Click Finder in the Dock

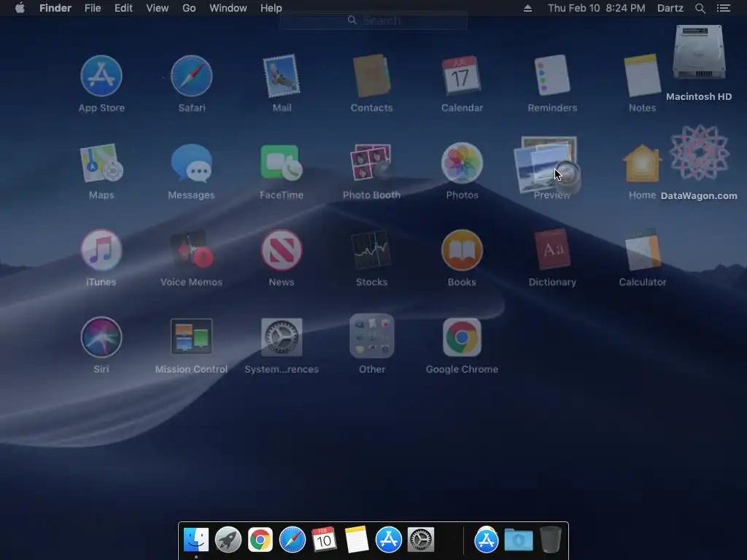(196, 540)
